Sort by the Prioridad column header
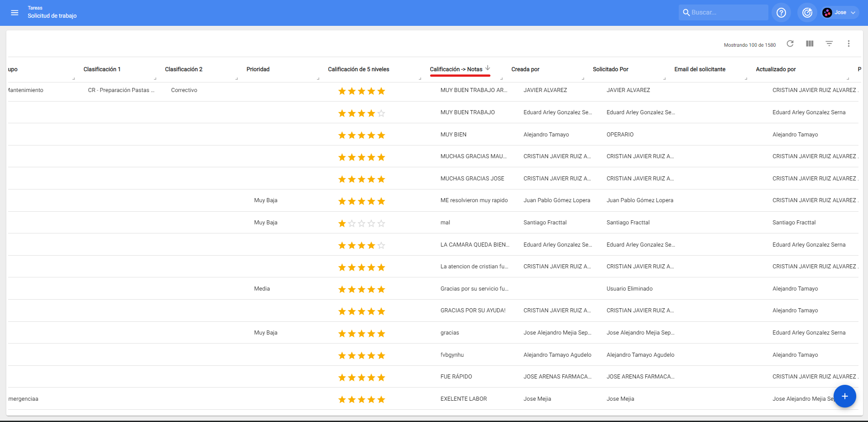Screen dimensions: 868x422 [258, 69]
